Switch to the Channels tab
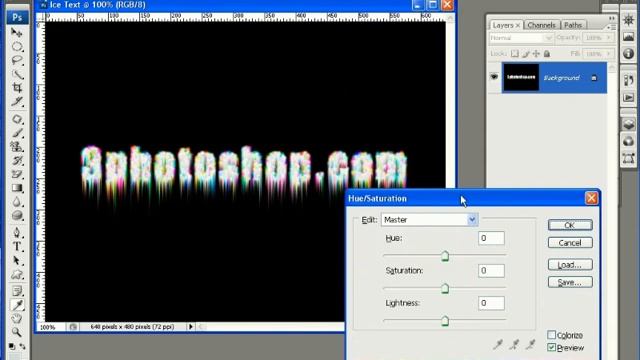This screenshot has width=640, height=360. (541, 25)
